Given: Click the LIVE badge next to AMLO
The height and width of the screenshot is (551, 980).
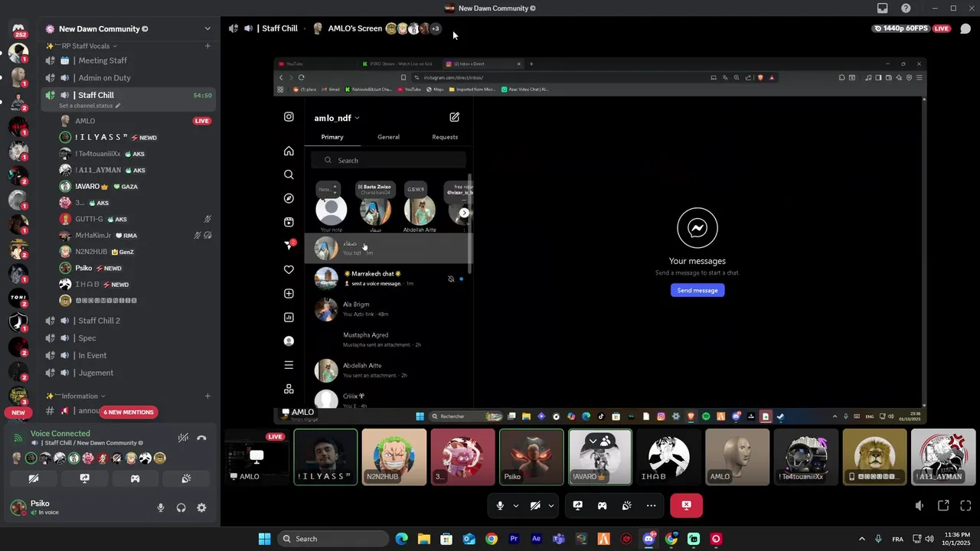Looking at the screenshot, I should [x=202, y=121].
